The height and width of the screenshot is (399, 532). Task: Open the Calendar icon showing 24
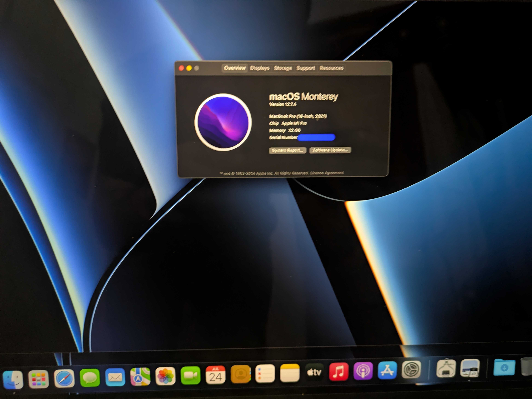point(215,375)
